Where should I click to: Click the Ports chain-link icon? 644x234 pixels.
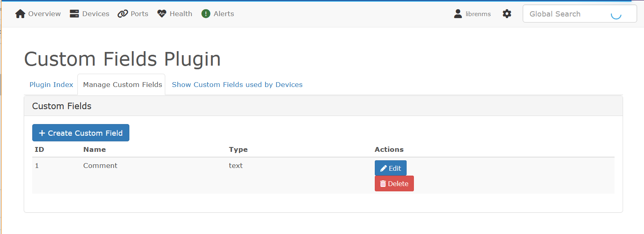[123, 14]
